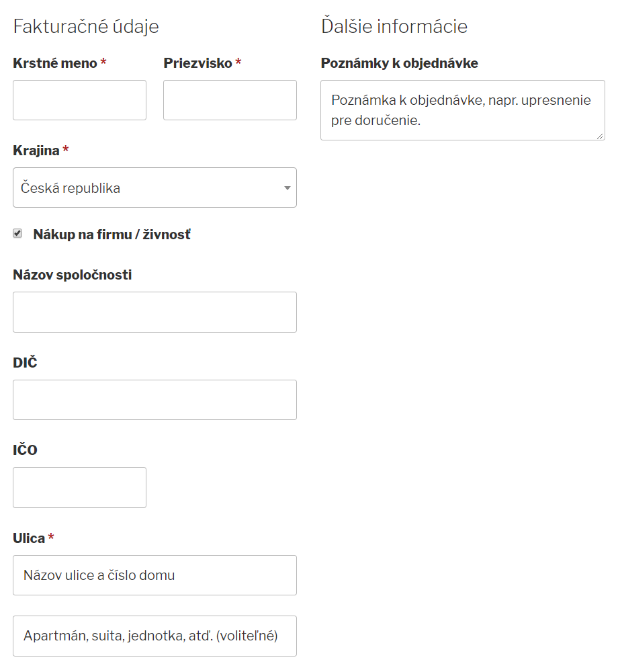Click the Krstné meno label
Image resolution: width=618 pixels, height=672 pixels.
55,63
